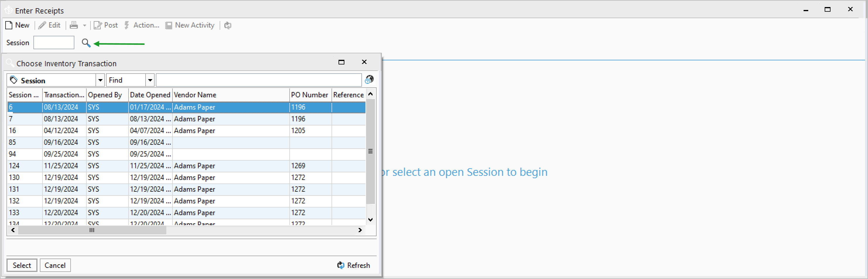Viewport: 868px width, 279px height.
Task: Expand the Session search field dropdown
Action: [x=100, y=80]
